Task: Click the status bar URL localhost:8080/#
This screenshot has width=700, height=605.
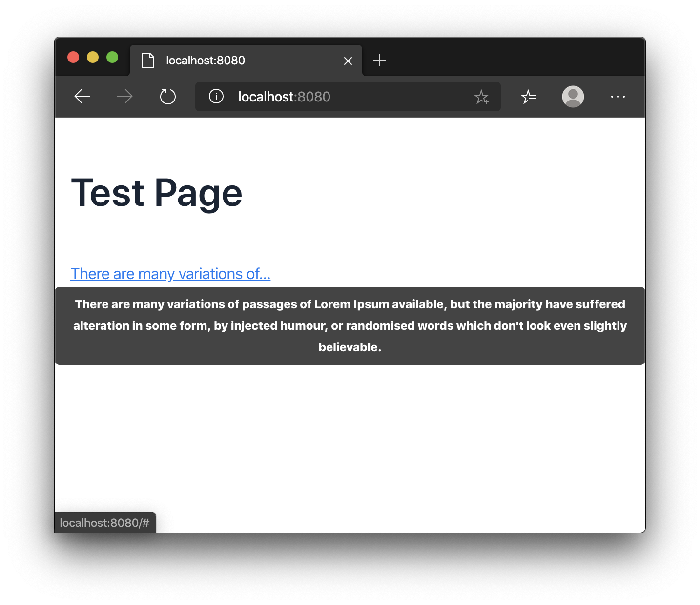Action: 104,523
